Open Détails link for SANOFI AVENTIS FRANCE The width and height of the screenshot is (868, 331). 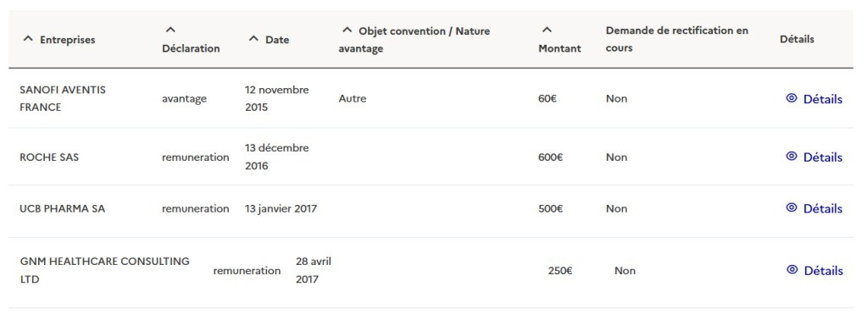point(815,99)
